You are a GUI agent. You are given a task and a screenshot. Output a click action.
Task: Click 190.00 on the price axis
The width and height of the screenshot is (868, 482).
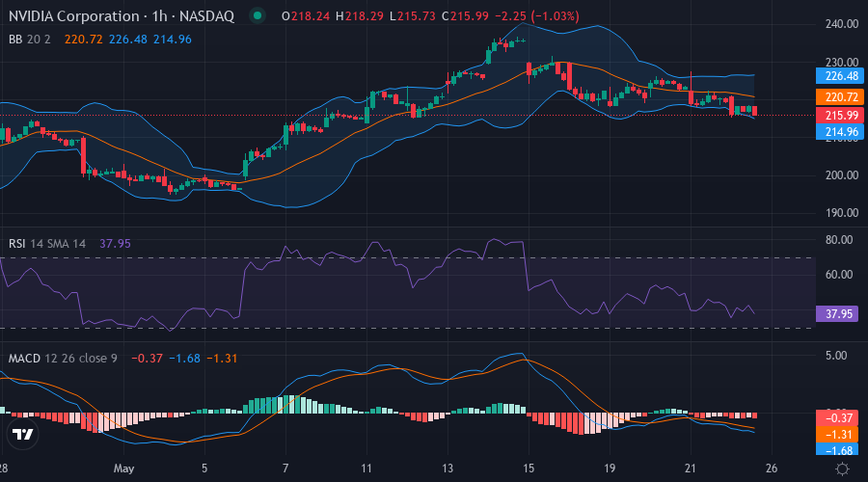(841, 212)
